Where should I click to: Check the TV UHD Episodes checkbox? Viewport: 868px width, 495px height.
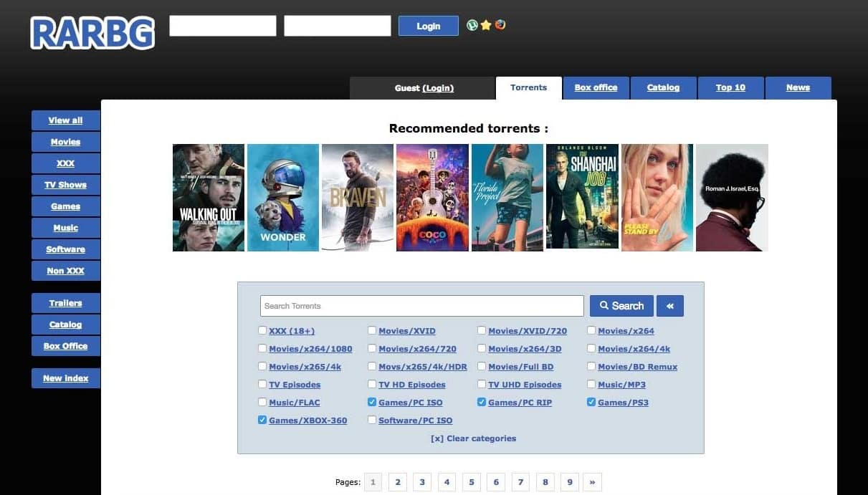pos(482,385)
